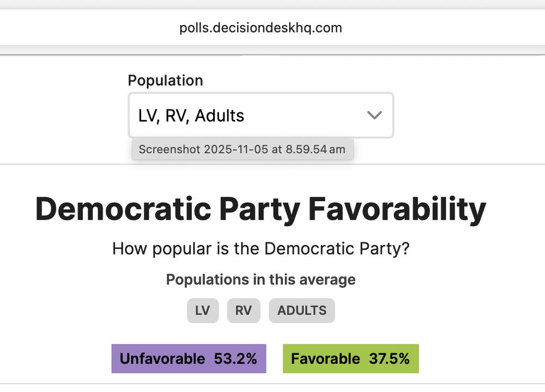Click the Populations in this average text
The width and height of the screenshot is (545, 392).
(x=261, y=279)
